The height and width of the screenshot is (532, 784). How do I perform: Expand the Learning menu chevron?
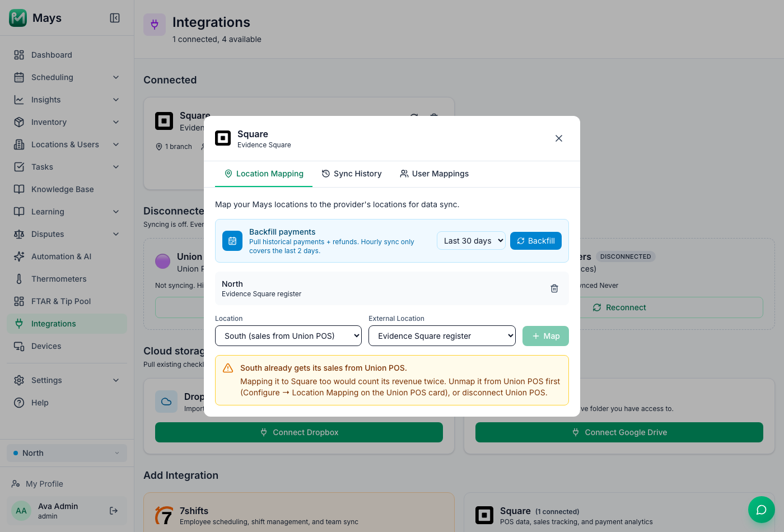click(116, 212)
